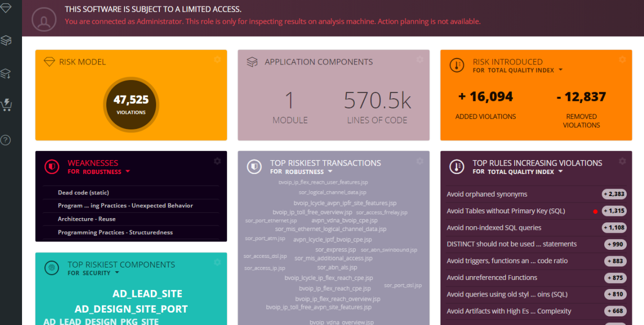Screen dimensions: 644x325
Task: Open the help question mark icon
Action: [x=6, y=140]
